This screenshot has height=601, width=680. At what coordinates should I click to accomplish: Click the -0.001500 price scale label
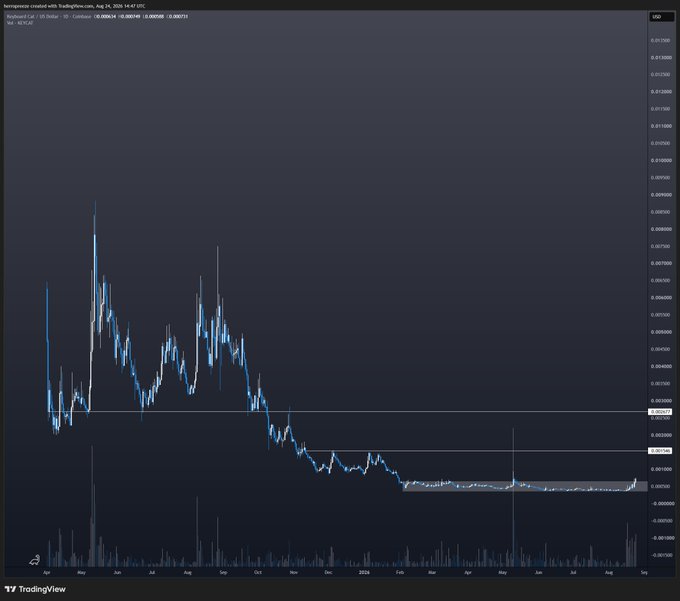(x=662, y=555)
